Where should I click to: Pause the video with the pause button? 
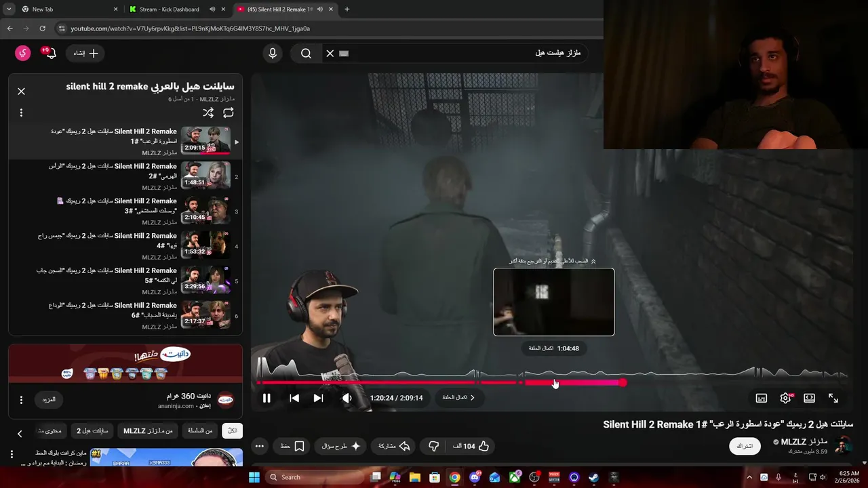pyautogui.click(x=267, y=398)
